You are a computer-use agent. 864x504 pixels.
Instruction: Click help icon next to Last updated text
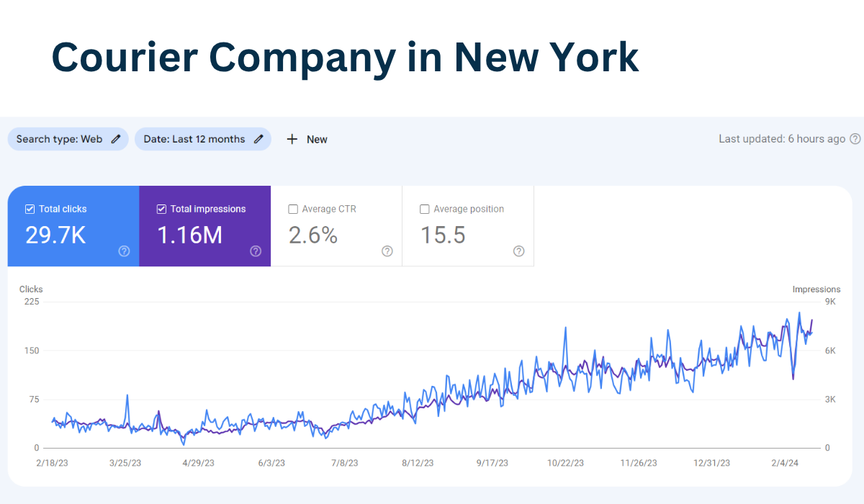point(855,139)
